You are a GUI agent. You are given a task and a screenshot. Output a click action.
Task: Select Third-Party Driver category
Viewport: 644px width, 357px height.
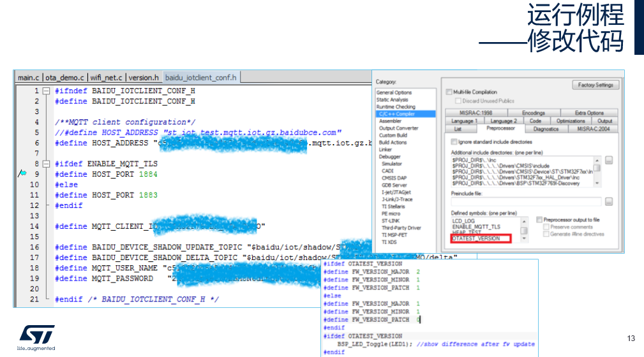tap(401, 228)
